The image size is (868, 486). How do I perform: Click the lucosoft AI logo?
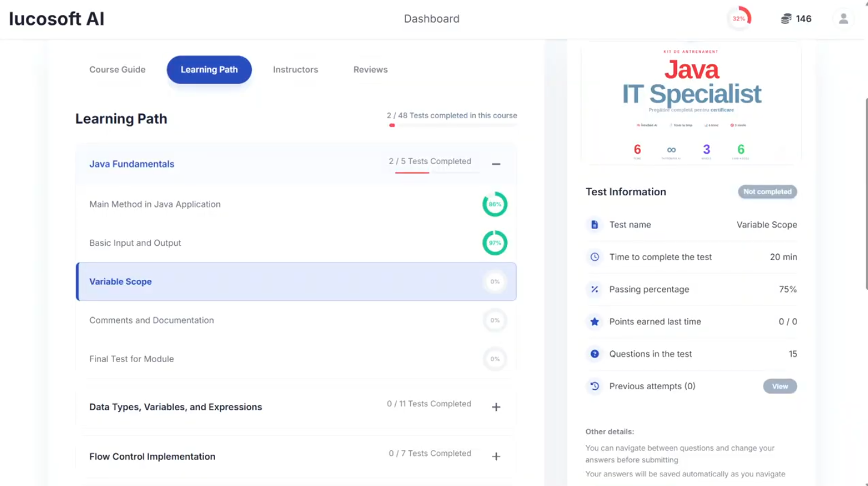point(56,19)
